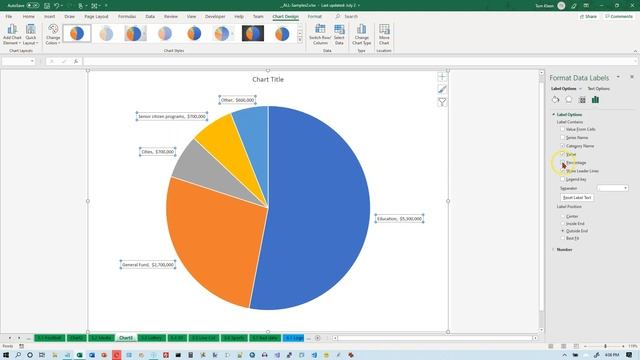Select the Label Options bar chart icon
The height and width of the screenshot is (360, 640).
coord(596,100)
